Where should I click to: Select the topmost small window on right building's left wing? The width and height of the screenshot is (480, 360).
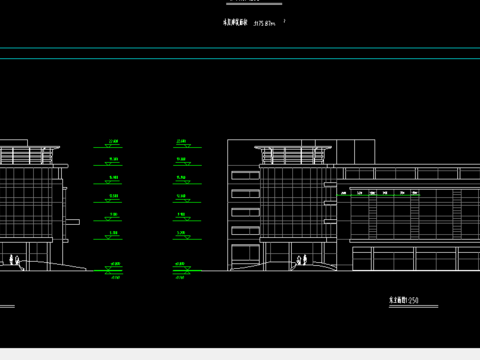click(x=245, y=175)
